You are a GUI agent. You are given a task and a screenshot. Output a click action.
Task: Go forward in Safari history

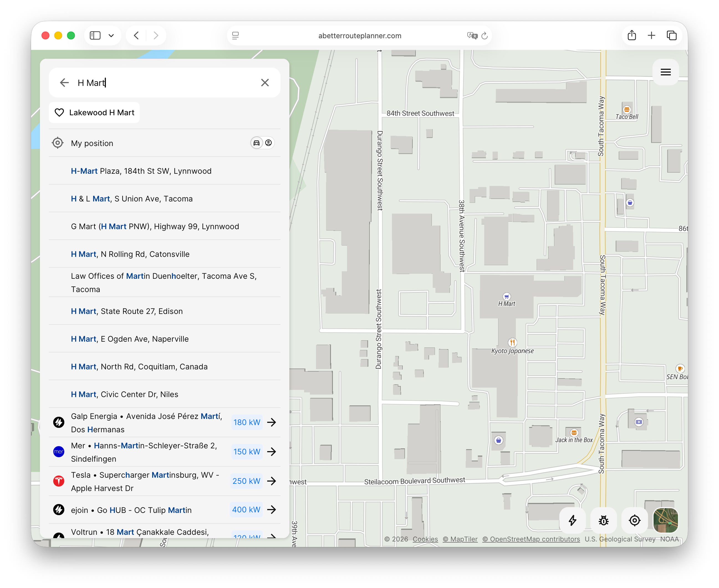click(x=156, y=35)
